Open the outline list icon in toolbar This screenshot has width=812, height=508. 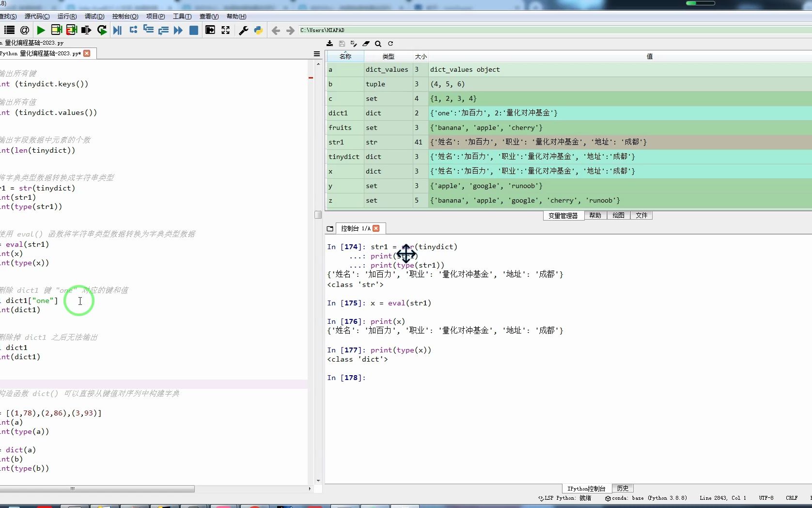coord(9,30)
